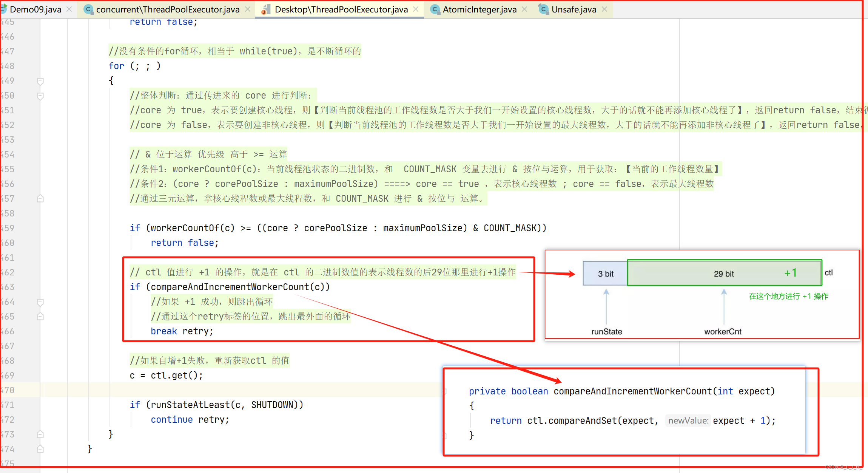Viewport: 868px width, 473px height.
Task: Select the Desktop\ThreadPoolExecutor.java tab
Action: click(x=341, y=9)
